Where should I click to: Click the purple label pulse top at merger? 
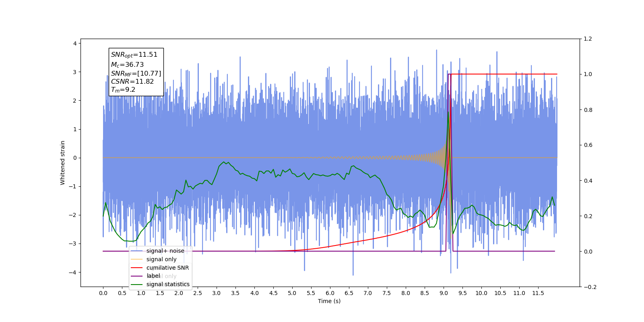(x=450, y=74)
